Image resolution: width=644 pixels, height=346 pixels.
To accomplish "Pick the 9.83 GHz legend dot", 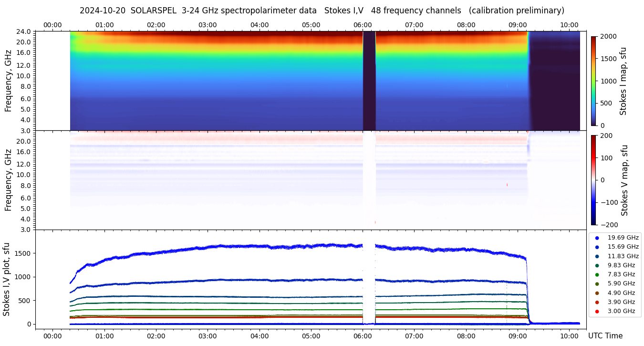I will (x=597, y=265).
